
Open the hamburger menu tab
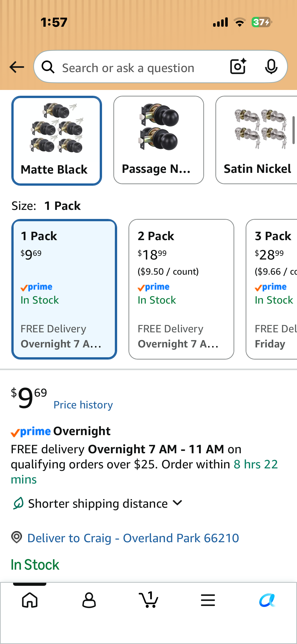208,600
